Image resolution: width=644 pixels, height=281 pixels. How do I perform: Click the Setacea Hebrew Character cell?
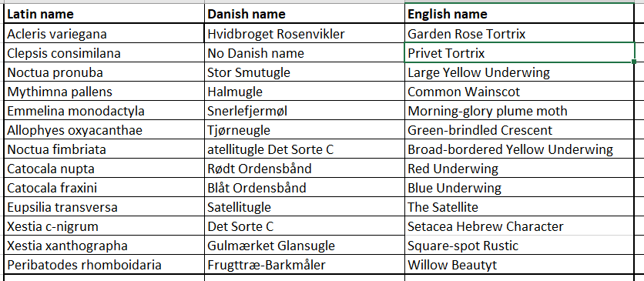[519, 226]
